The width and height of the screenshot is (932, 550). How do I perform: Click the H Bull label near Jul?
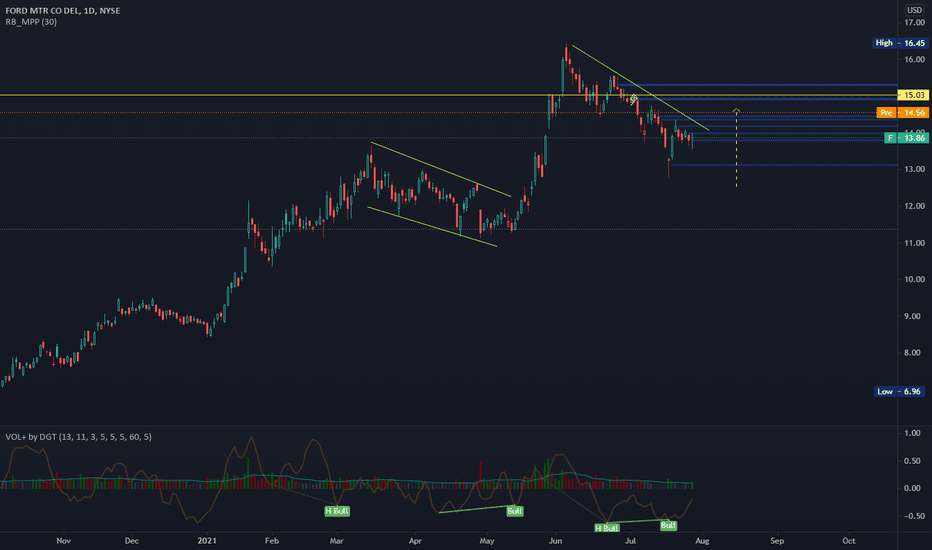607,528
